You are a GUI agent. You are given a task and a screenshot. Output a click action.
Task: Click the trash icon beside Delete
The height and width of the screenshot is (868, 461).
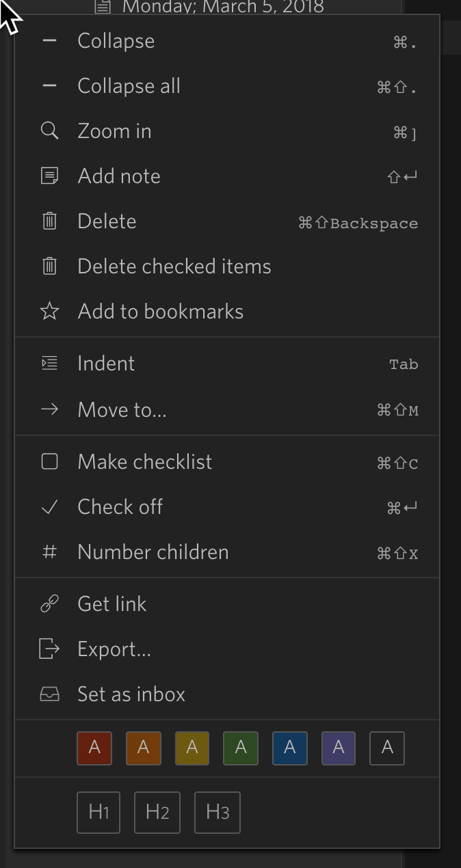tap(49, 221)
